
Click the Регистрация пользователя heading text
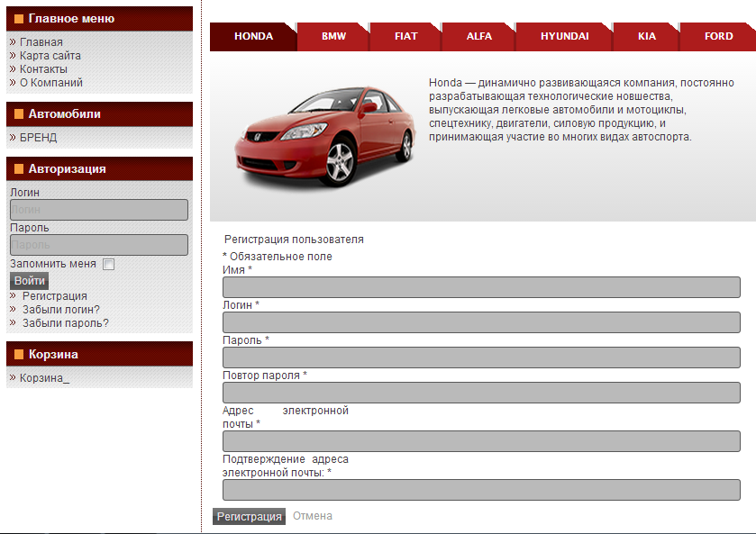coord(294,239)
